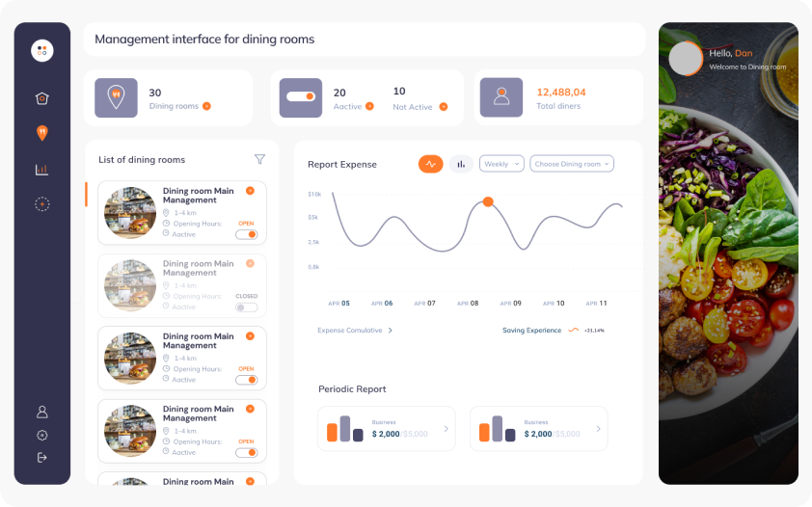Open the fourth dining room's thumbnail image
812x507 pixels.
point(130,431)
